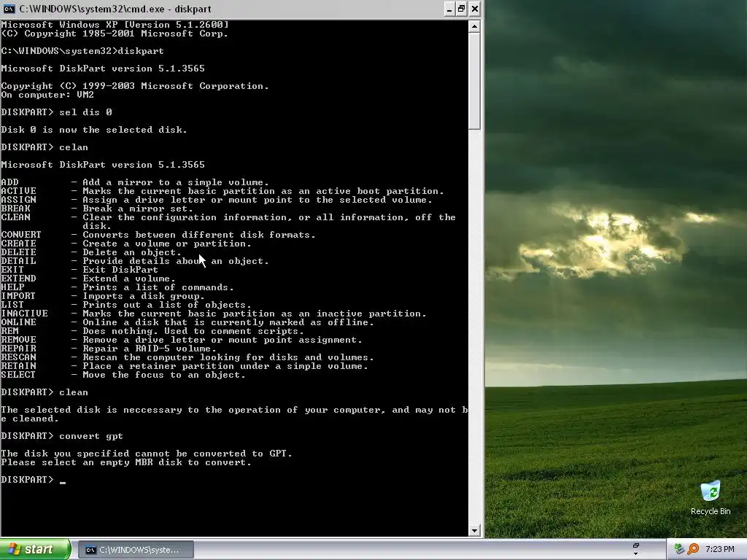Click the ADD command help row

point(135,182)
